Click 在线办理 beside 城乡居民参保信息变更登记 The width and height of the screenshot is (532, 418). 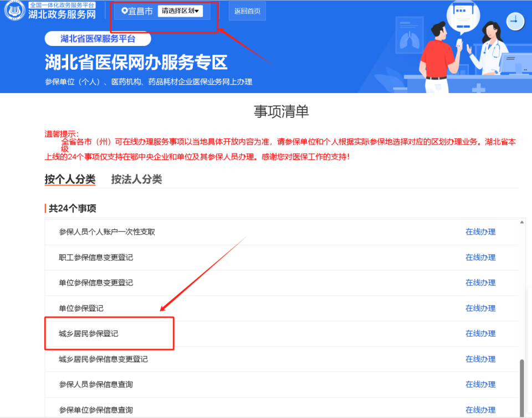click(480, 359)
